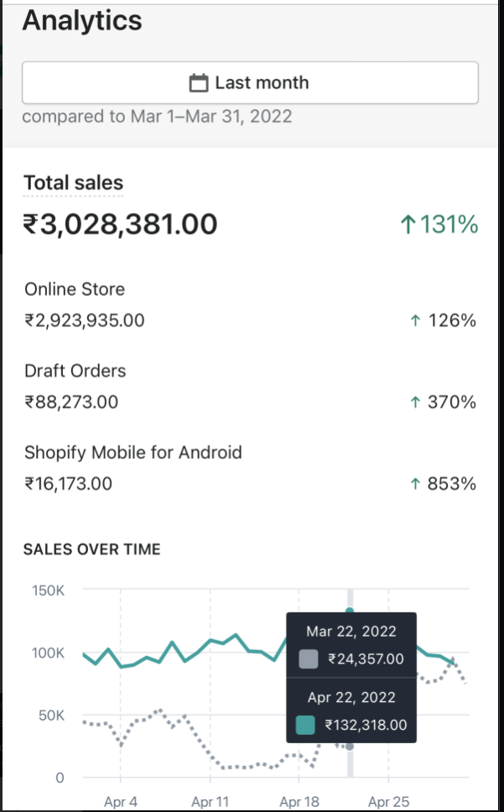Image resolution: width=504 pixels, height=812 pixels.
Task: Click the total sales amount ₹3,028,381.00
Action: (x=120, y=224)
